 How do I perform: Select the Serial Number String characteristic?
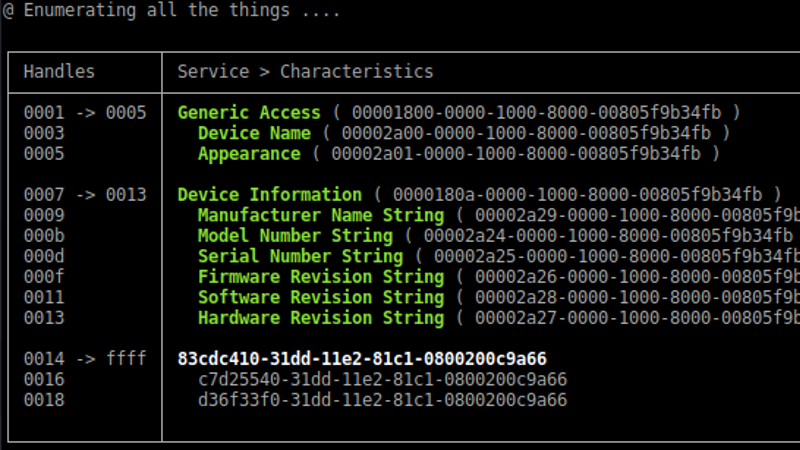point(300,256)
